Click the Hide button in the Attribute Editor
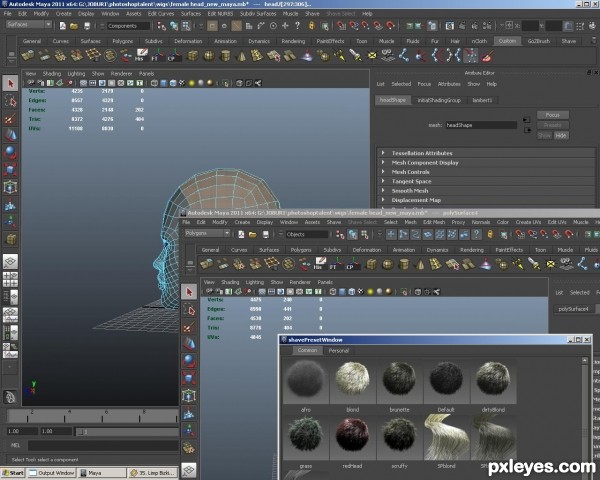Screen dimensions: 600x480 [561, 136]
